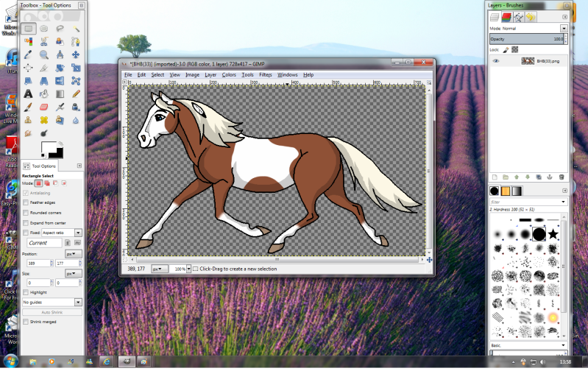Select the Select by Color tool
Image resolution: width=588 pixels, height=371 pixels.
tap(29, 41)
